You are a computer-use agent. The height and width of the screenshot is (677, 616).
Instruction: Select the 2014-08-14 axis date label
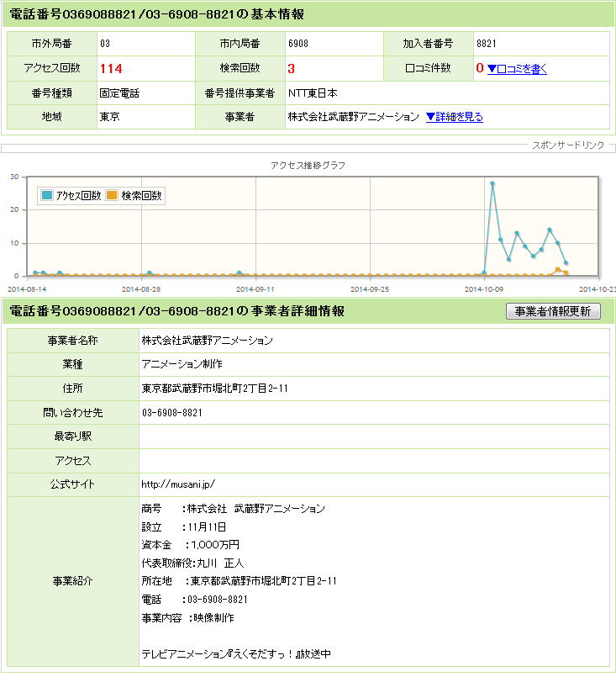coord(27,289)
